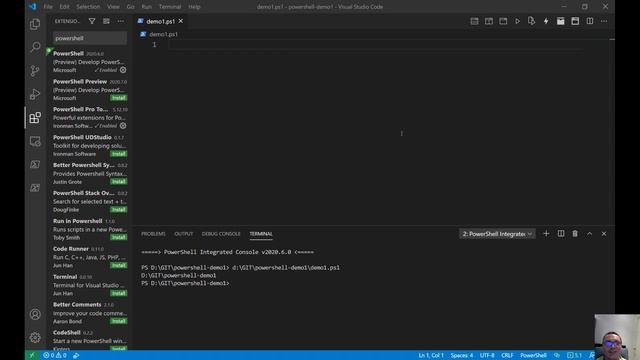This screenshot has width=640, height=360.
Task: Open the Selection menu
Action: point(88,7)
